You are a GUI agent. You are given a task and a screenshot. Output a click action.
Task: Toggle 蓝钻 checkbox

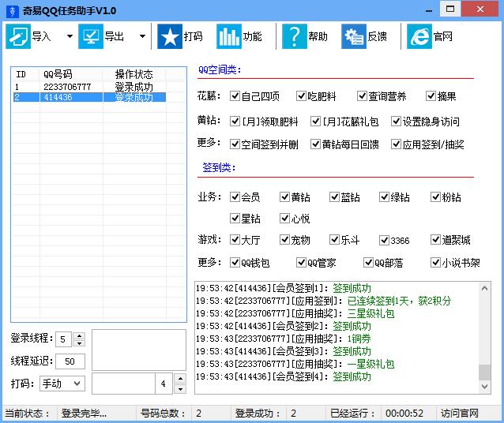point(335,197)
